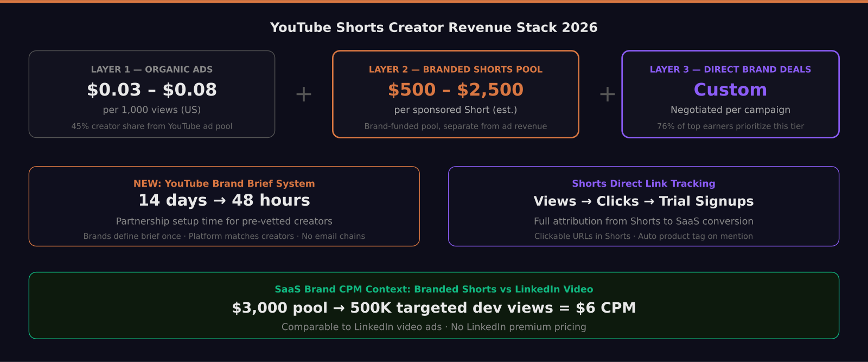Click the 'NEW: YouTube Brand Brief System' heading
The height and width of the screenshot is (362, 868).
coord(224,183)
